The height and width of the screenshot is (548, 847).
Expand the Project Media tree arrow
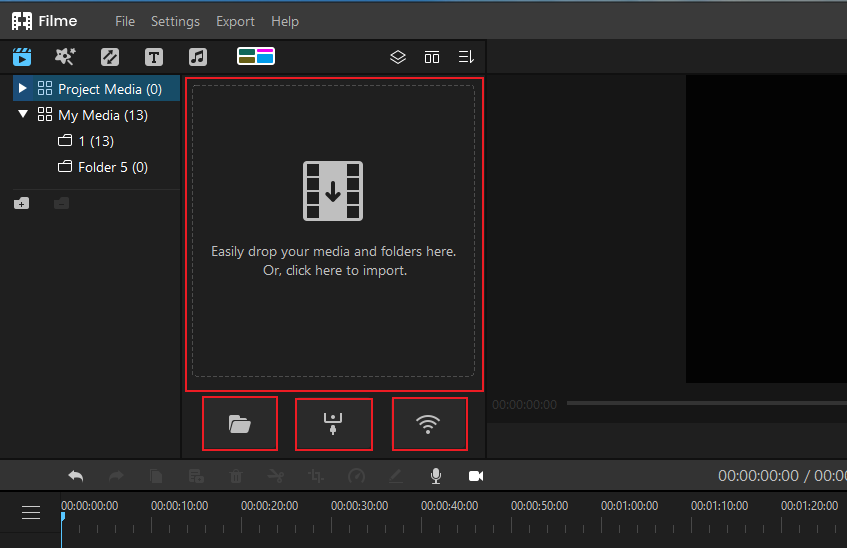coord(22,88)
